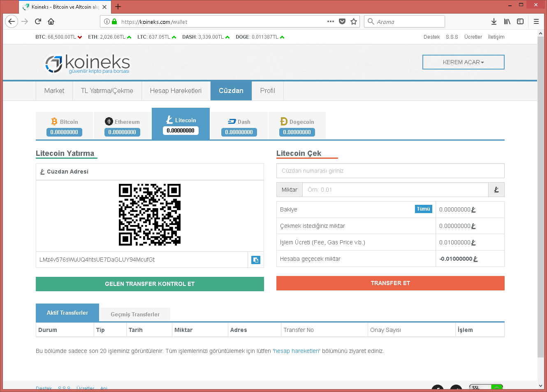Screen dimensions: 547x392
Task: Click the Litecoin wallet QR code
Action: click(150, 215)
